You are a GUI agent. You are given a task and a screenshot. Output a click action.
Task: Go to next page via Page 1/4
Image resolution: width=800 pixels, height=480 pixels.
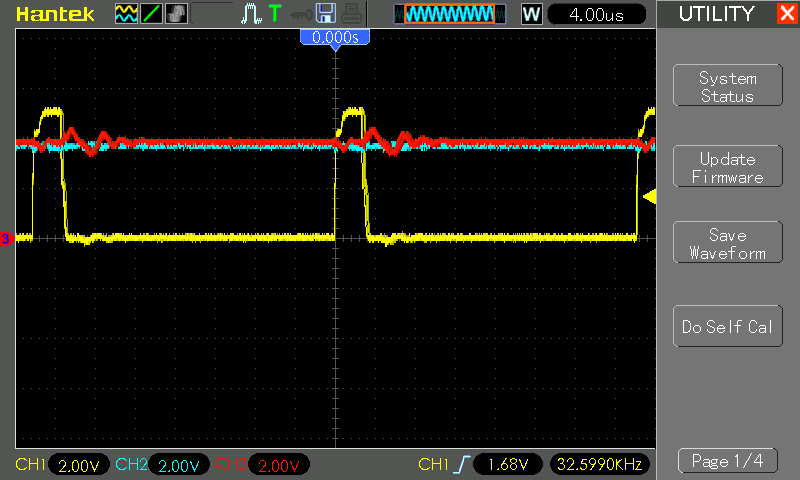727,461
